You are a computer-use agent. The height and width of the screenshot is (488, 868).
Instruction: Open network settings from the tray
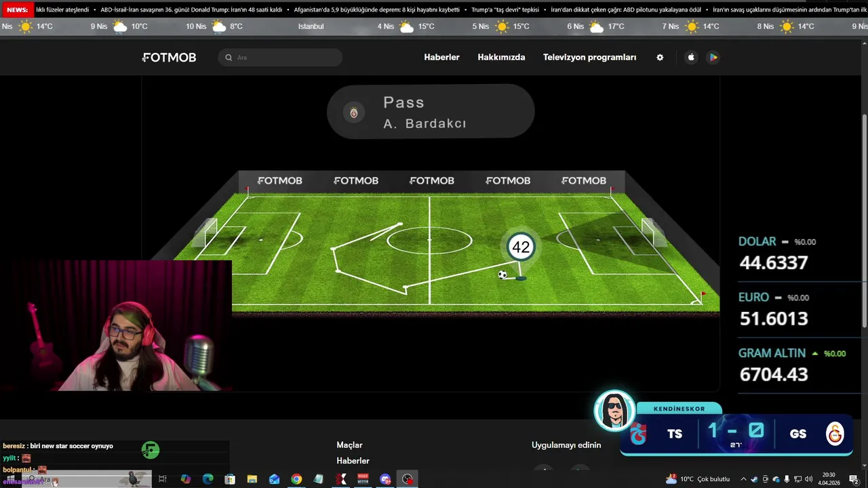pyautogui.click(x=797, y=479)
